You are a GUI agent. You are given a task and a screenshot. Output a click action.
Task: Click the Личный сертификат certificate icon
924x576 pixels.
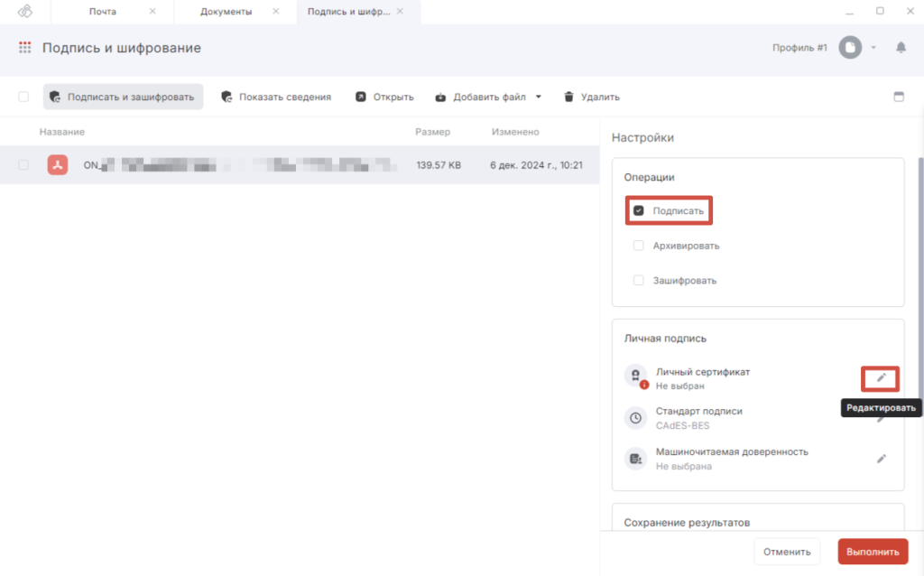click(x=636, y=376)
